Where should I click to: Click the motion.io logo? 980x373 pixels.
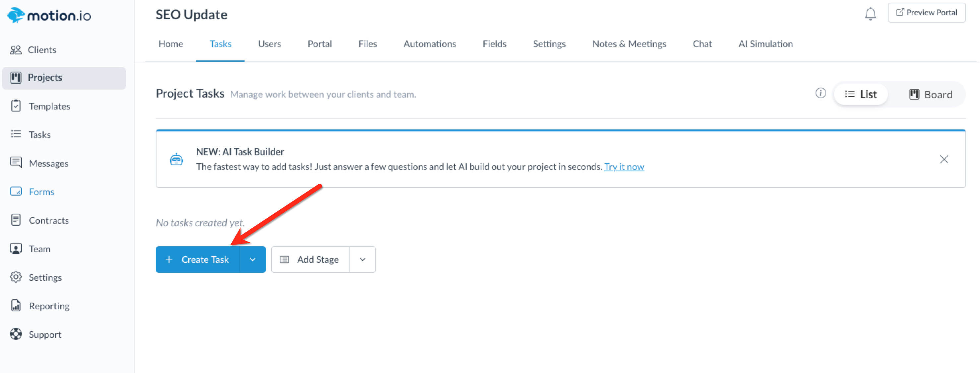(x=49, y=15)
